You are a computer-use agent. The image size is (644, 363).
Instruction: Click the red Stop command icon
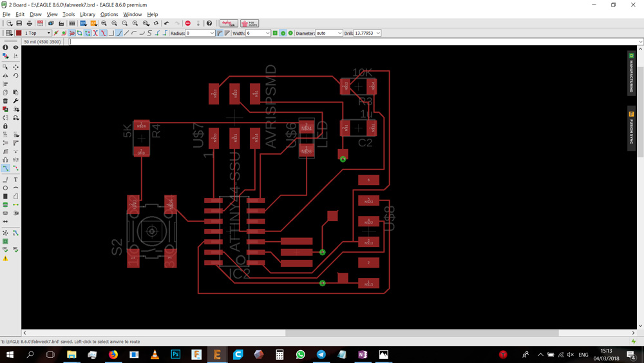(x=187, y=23)
